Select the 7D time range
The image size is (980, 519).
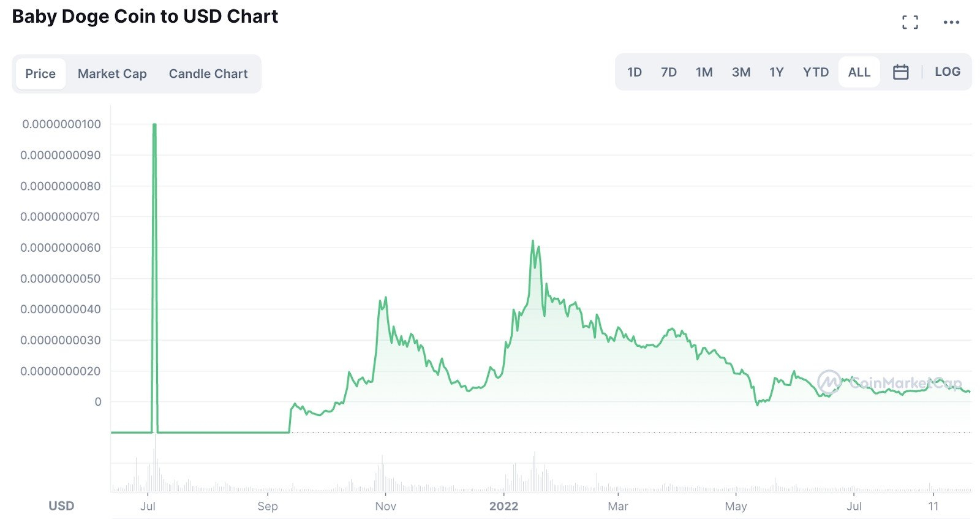(669, 72)
